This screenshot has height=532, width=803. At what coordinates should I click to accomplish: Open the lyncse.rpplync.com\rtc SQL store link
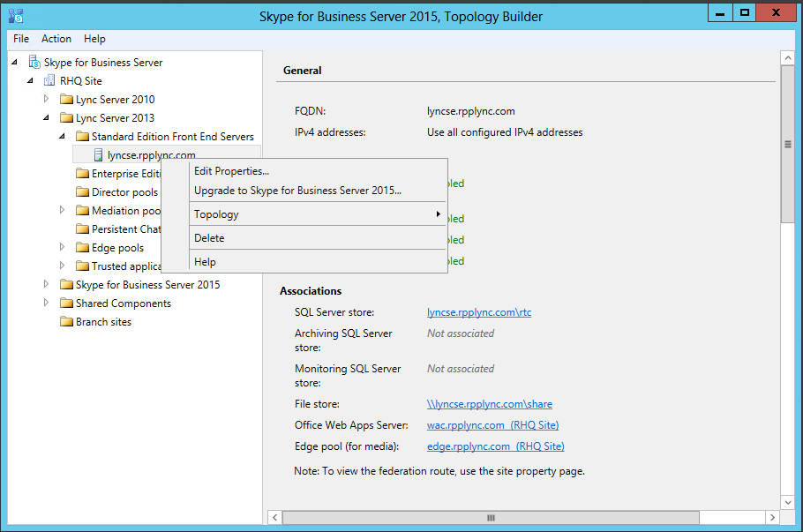coord(479,312)
